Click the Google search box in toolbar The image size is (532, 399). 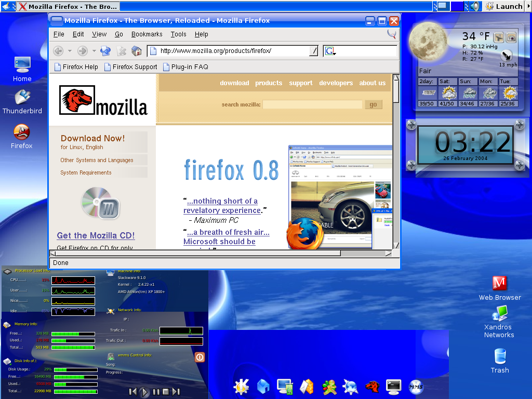click(x=366, y=51)
